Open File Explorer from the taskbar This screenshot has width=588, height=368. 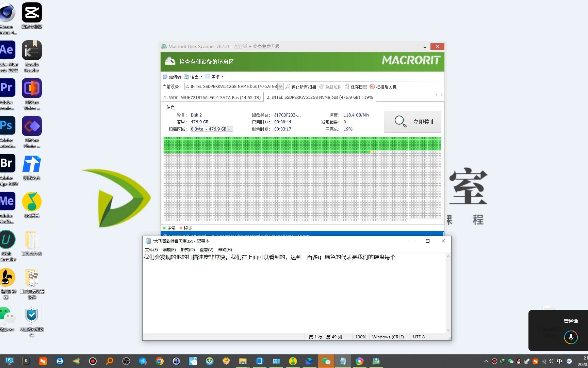[x=243, y=361]
